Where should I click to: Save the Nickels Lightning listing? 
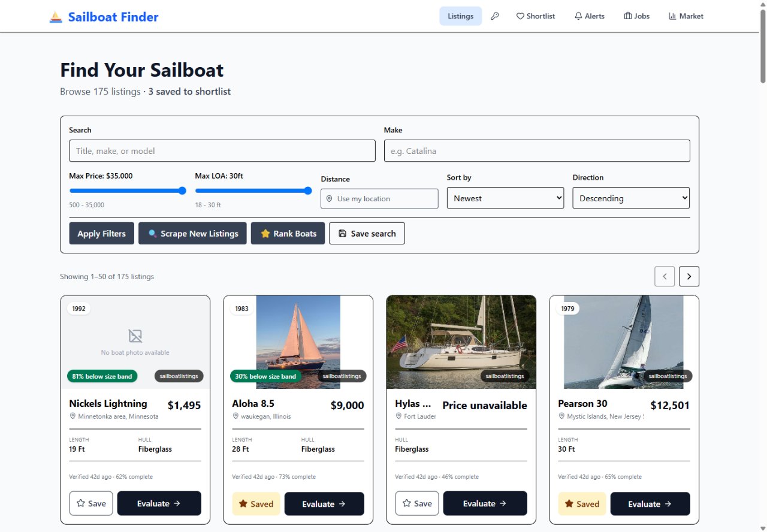[x=91, y=504]
